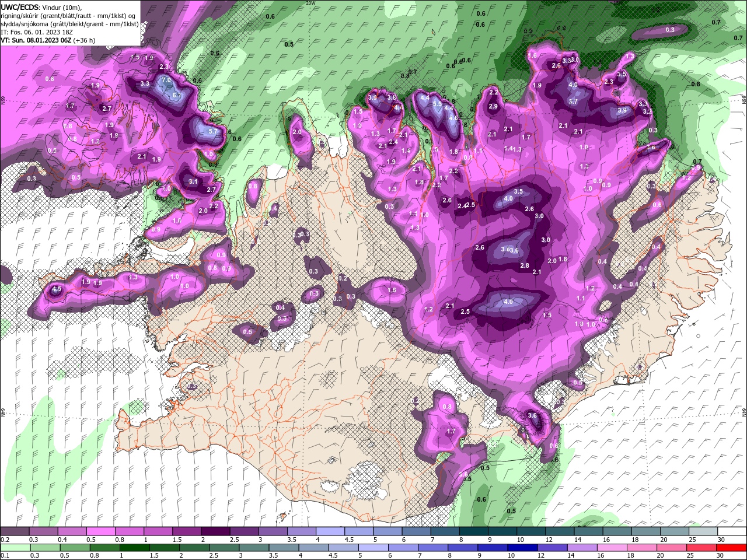Click the 2.5 swatch in the upper scale
This screenshot has height=560, width=747.
(x=244, y=531)
